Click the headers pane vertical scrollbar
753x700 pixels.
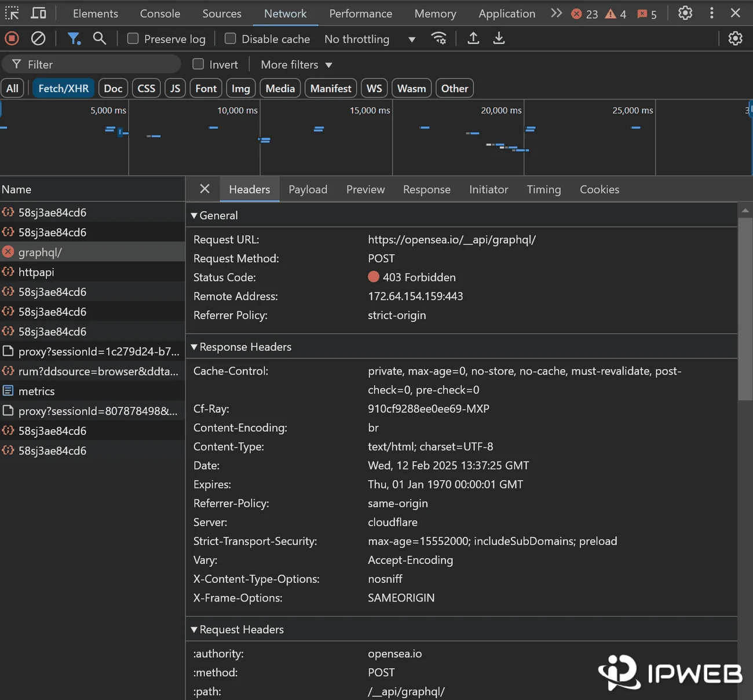tap(745, 309)
